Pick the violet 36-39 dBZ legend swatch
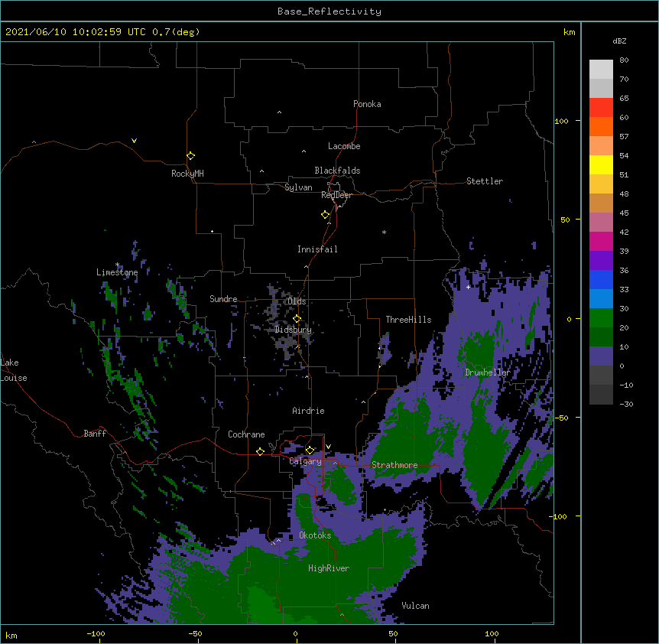 click(x=601, y=261)
